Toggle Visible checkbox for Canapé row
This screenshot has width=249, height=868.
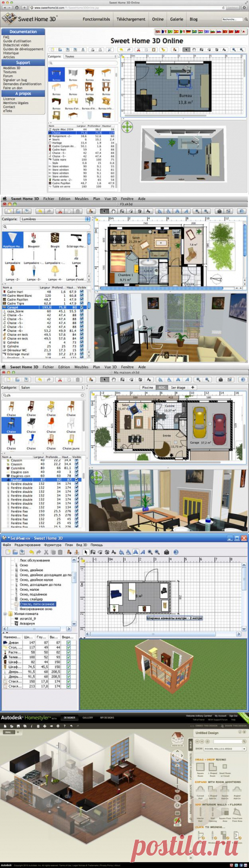82,307
